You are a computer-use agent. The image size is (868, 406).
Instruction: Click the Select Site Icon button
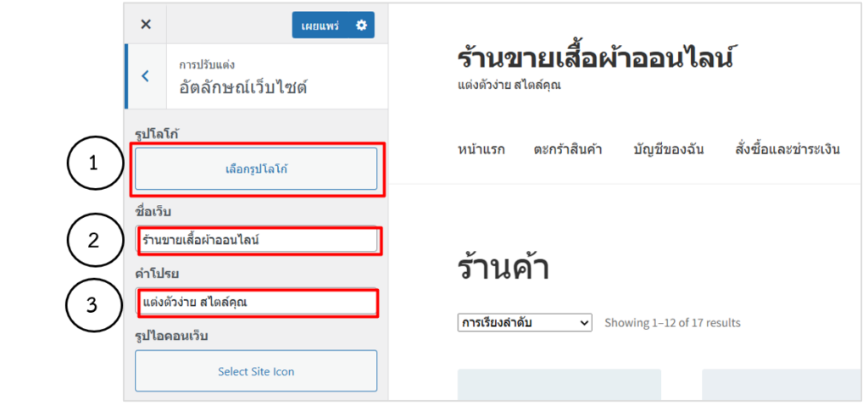point(255,371)
